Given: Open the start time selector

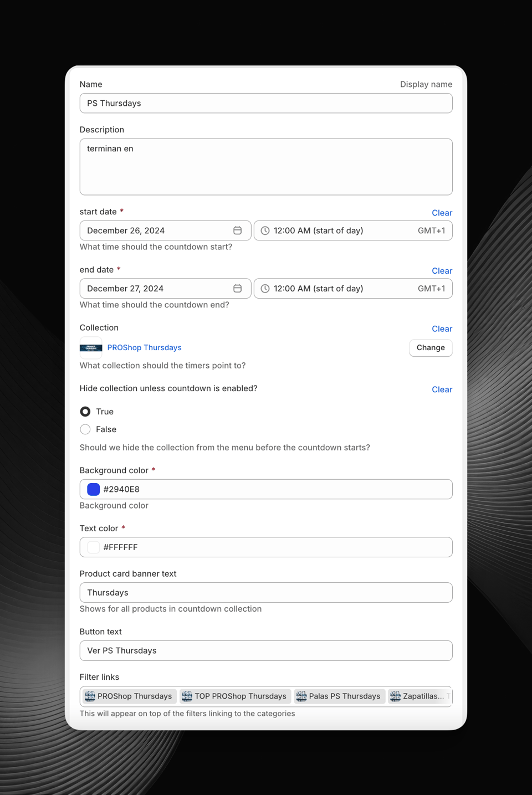Looking at the screenshot, I should (x=353, y=230).
